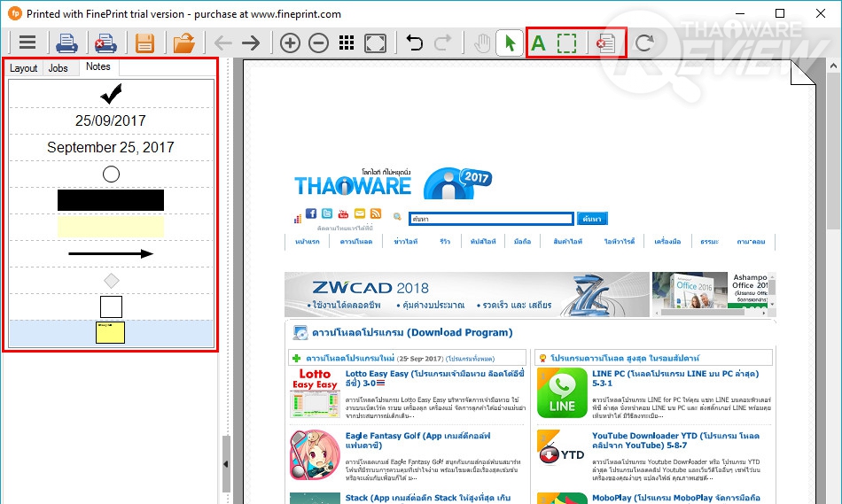Select the black redaction rectangle note

111,200
